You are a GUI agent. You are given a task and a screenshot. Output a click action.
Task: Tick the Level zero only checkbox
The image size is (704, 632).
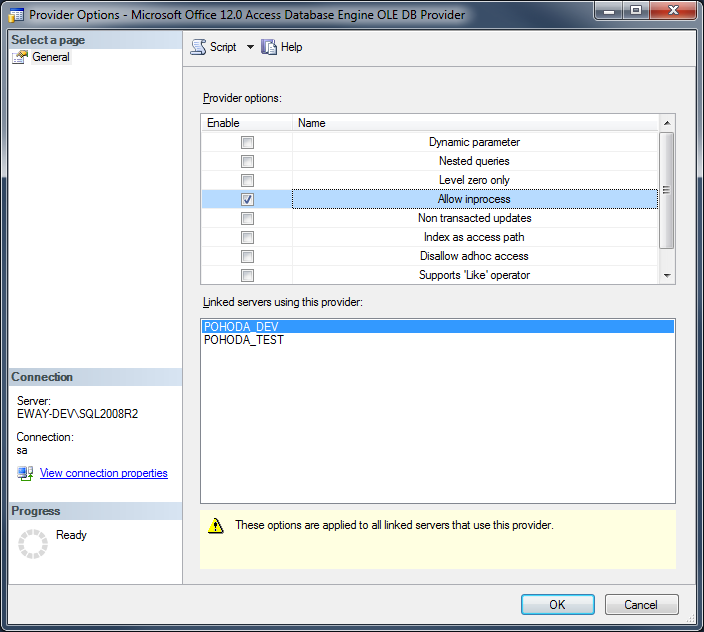pyautogui.click(x=247, y=180)
